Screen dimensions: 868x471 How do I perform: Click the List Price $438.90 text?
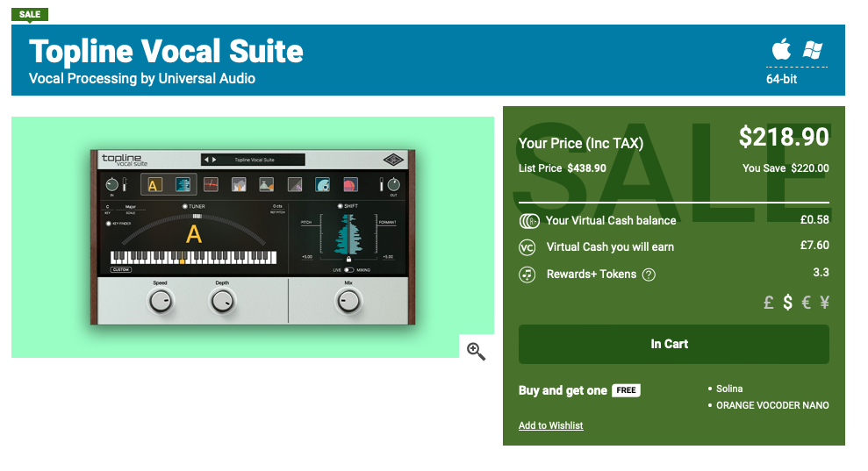point(562,168)
